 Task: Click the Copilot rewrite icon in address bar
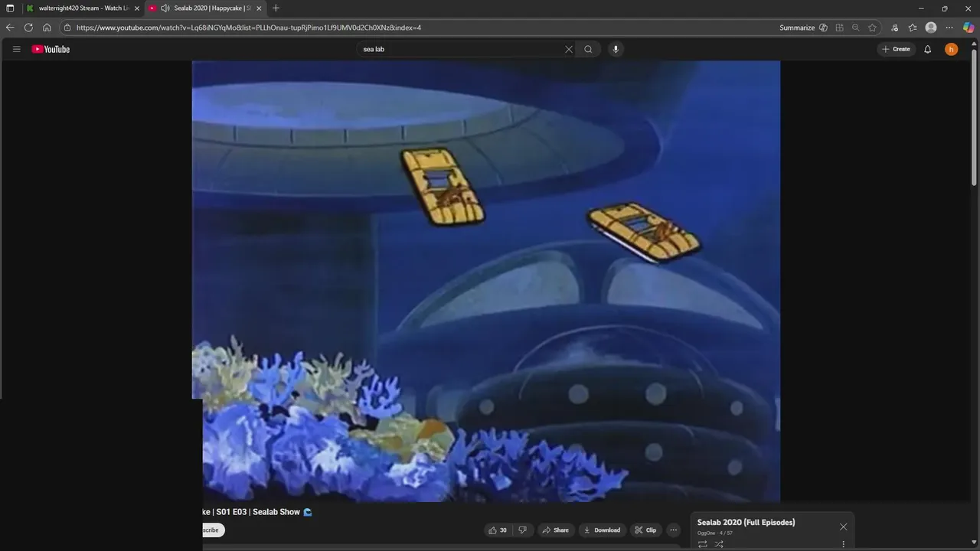[x=823, y=28]
